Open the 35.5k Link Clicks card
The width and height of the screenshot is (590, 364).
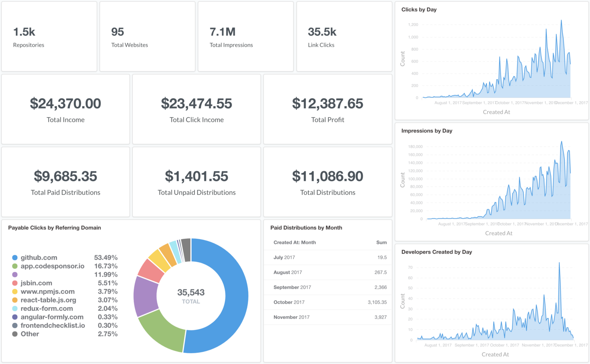[x=344, y=36]
